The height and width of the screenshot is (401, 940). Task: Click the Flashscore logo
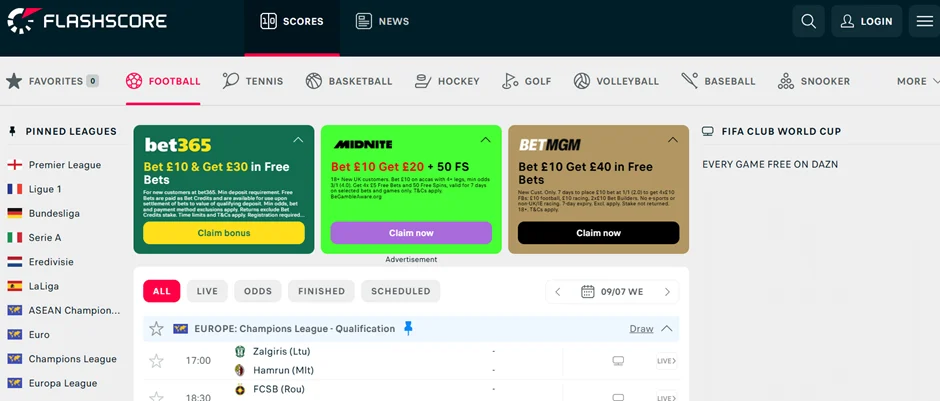point(87,20)
